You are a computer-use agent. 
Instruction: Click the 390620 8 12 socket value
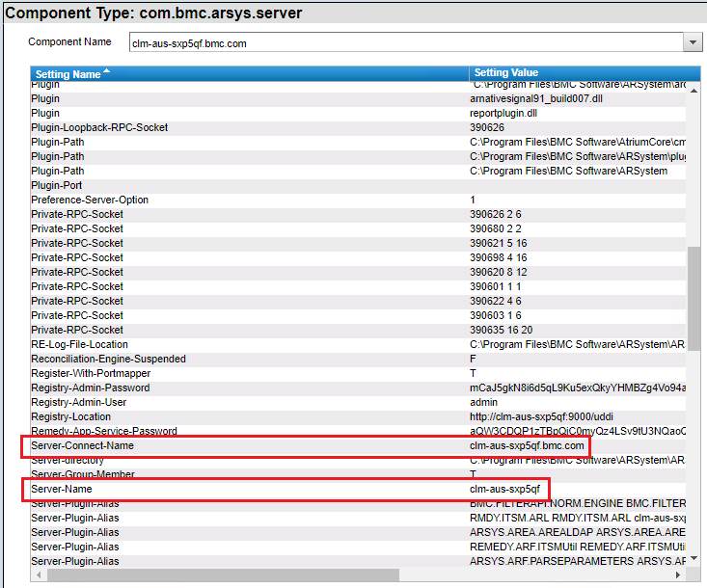499,272
